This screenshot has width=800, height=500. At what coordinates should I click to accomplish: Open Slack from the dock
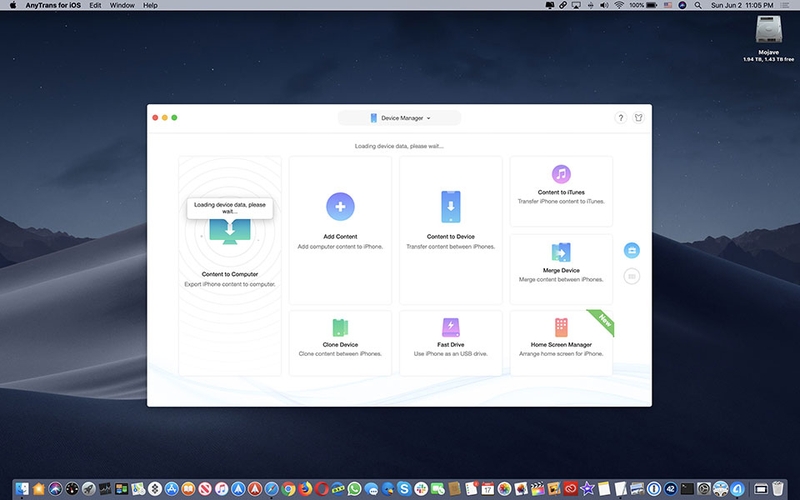[421, 489]
